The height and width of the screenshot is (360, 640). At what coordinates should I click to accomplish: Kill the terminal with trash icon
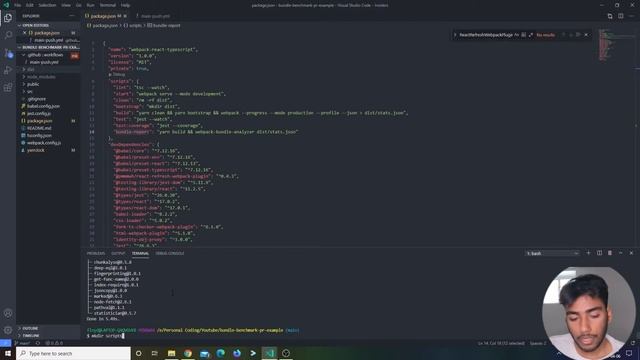(610, 253)
